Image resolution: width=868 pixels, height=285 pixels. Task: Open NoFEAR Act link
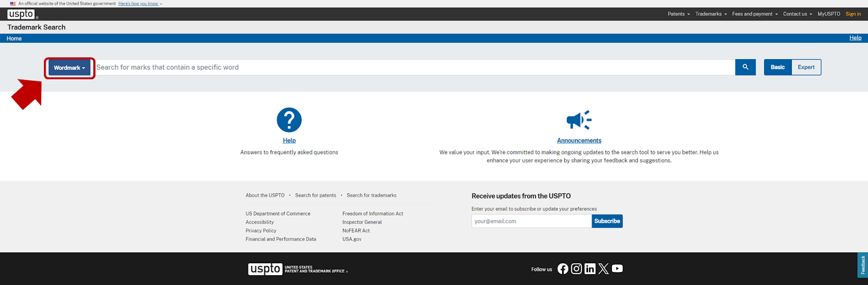coord(356,231)
